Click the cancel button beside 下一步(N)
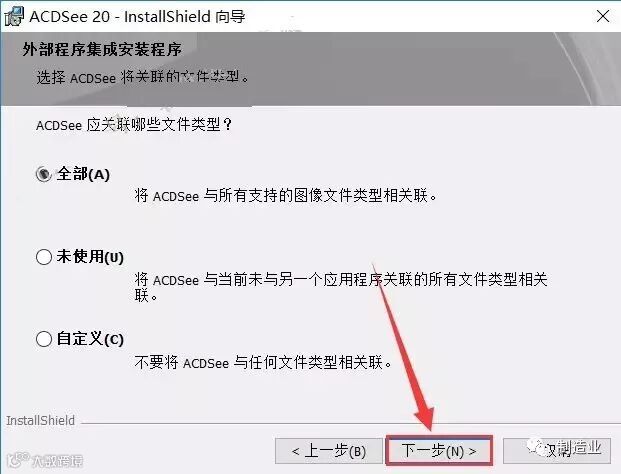Screen dimensions: 621x474 (x=557, y=451)
